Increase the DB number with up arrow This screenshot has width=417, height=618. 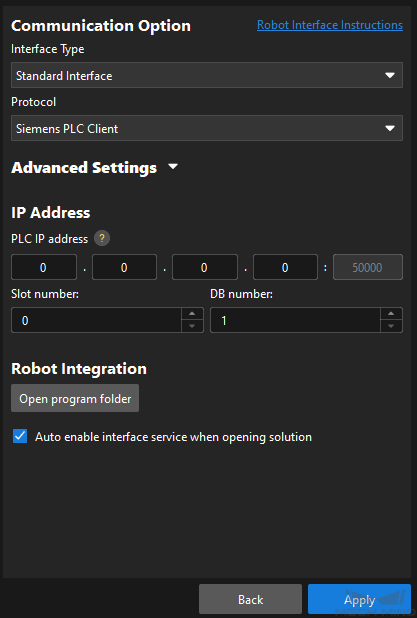pyautogui.click(x=391, y=314)
